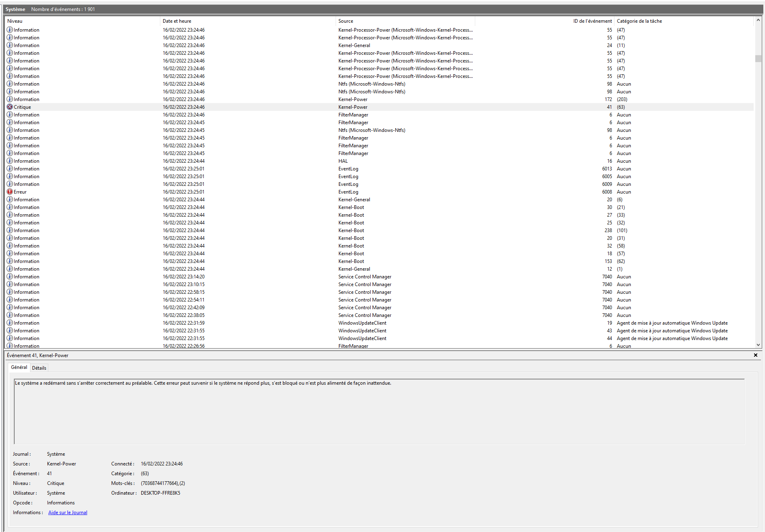This screenshot has height=532, width=765.
Task: Click the scroll down arrow of event list
Action: (x=758, y=345)
